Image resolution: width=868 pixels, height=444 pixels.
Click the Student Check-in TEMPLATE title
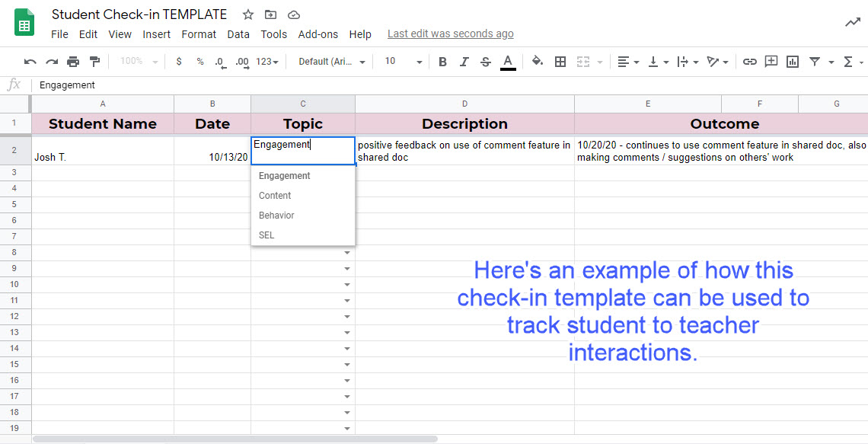click(139, 14)
